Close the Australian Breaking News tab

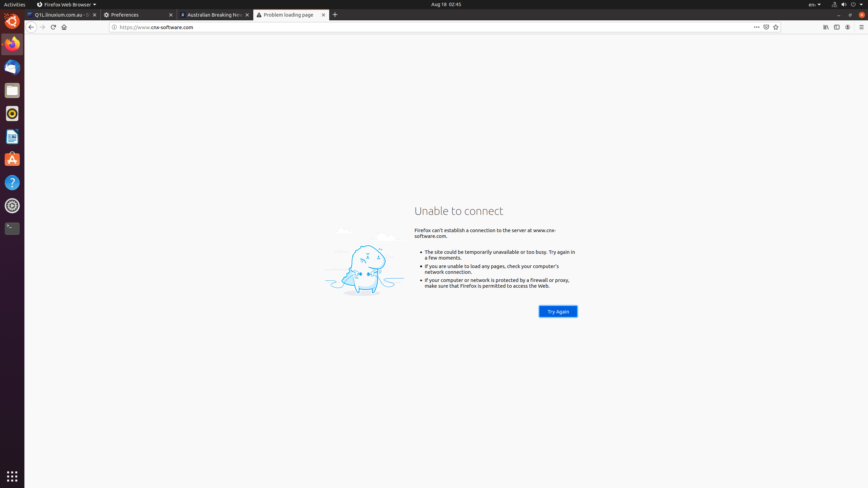pyautogui.click(x=247, y=15)
